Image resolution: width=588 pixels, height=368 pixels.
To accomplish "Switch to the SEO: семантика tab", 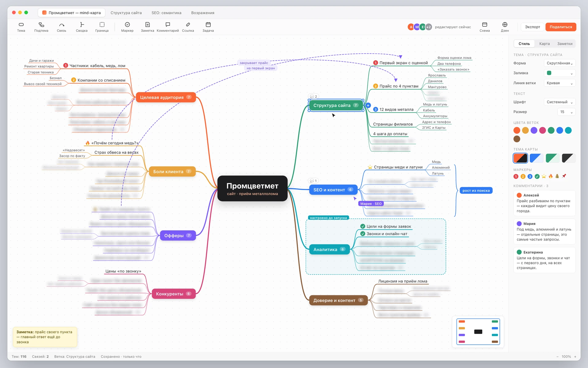I will [166, 13].
